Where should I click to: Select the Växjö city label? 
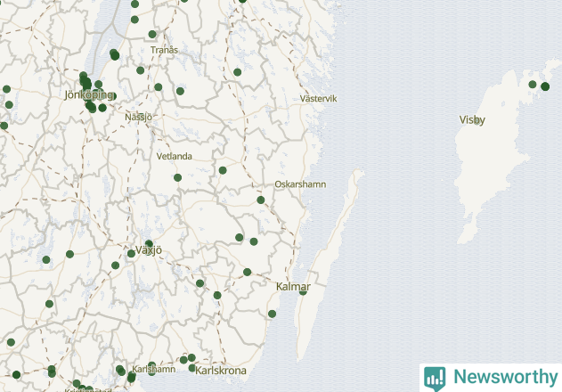[x=149, y=250]
